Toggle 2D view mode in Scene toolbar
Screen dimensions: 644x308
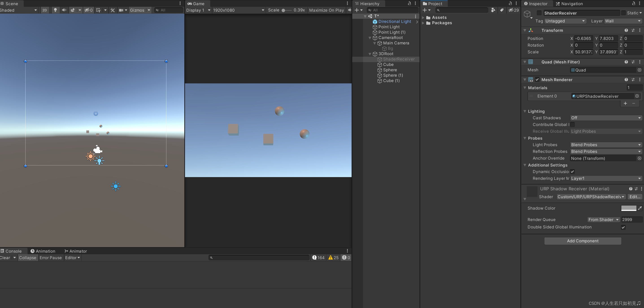(45, 10)
